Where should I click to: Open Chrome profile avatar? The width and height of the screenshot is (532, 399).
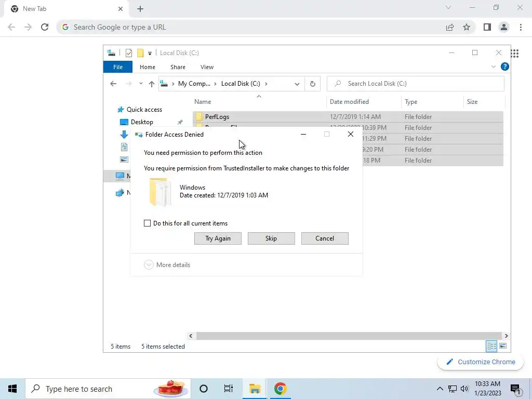pyautogui.click(x=504, y=27)
